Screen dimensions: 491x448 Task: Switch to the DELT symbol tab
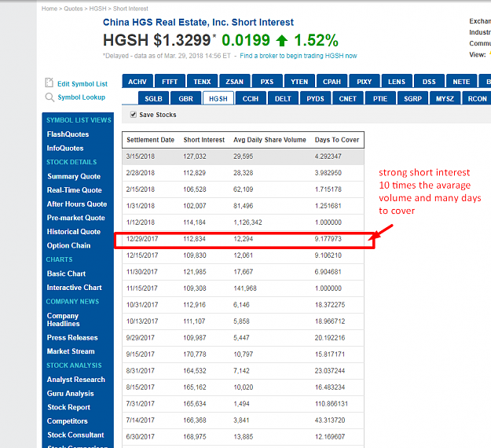point(283,98)
